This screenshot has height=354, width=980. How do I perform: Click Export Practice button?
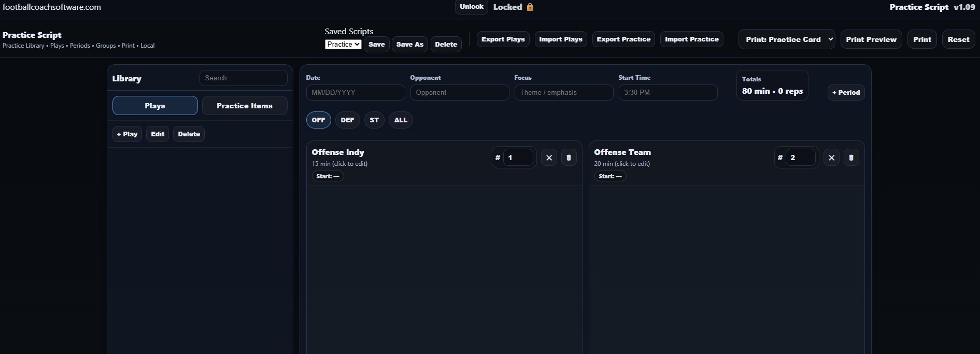(623, 39)
